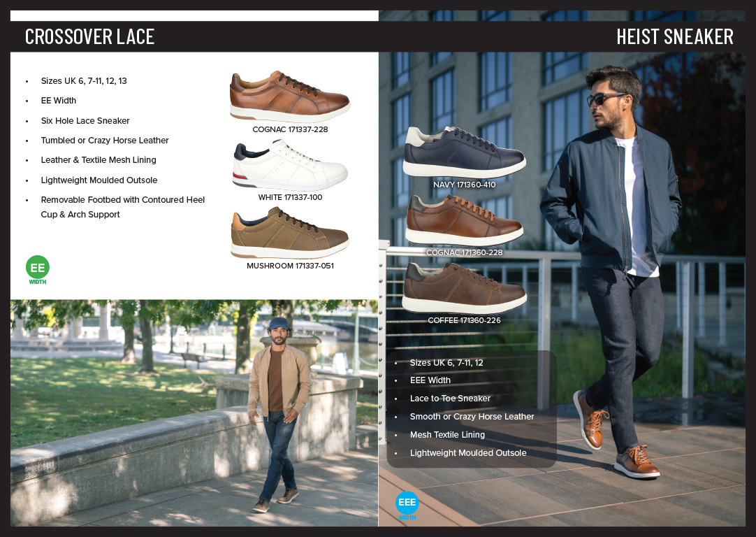Screen dimensions: 756x537
Task: Select the Mushroom Crossover Lace shoe image
Action: click(x=289, y=233)
